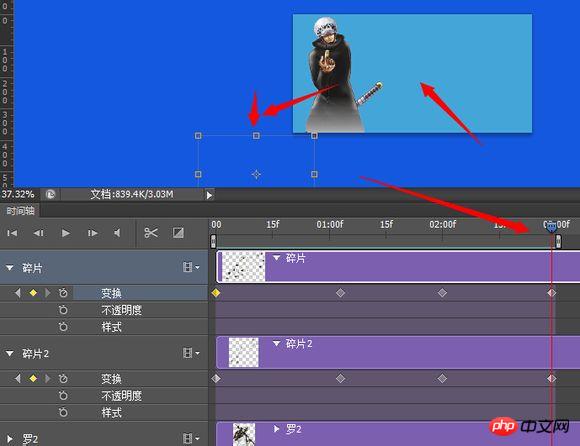
Task: Click 01:00f mark on time ruler
Action: click(330, 224)
